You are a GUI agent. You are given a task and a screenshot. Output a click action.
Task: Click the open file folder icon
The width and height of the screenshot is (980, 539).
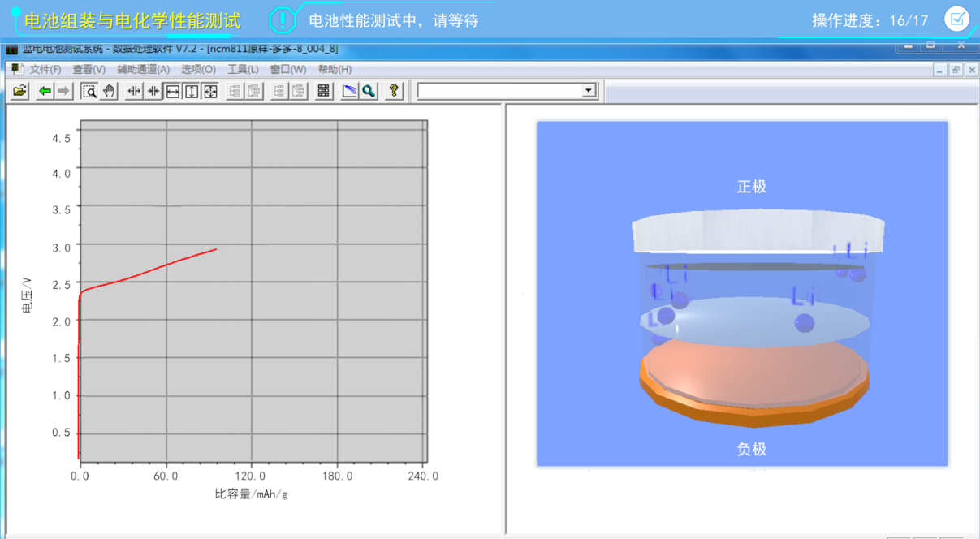coord(20,91)
